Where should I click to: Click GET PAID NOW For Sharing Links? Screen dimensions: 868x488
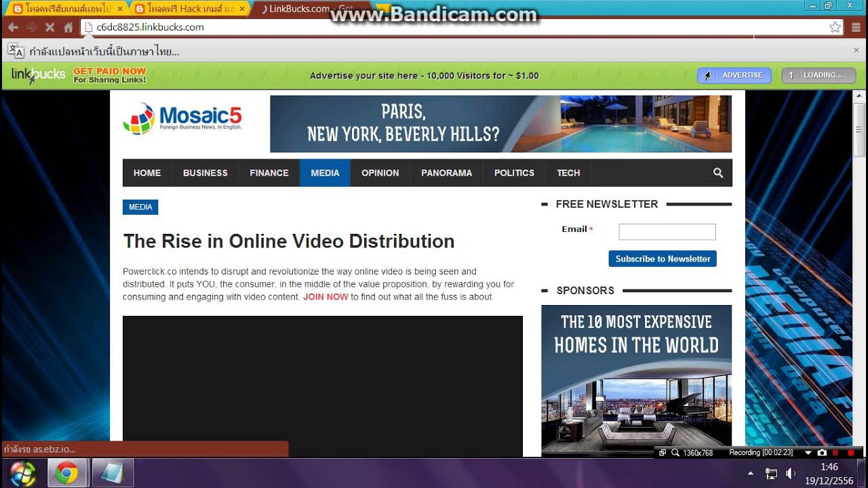(x=109, y=75)
